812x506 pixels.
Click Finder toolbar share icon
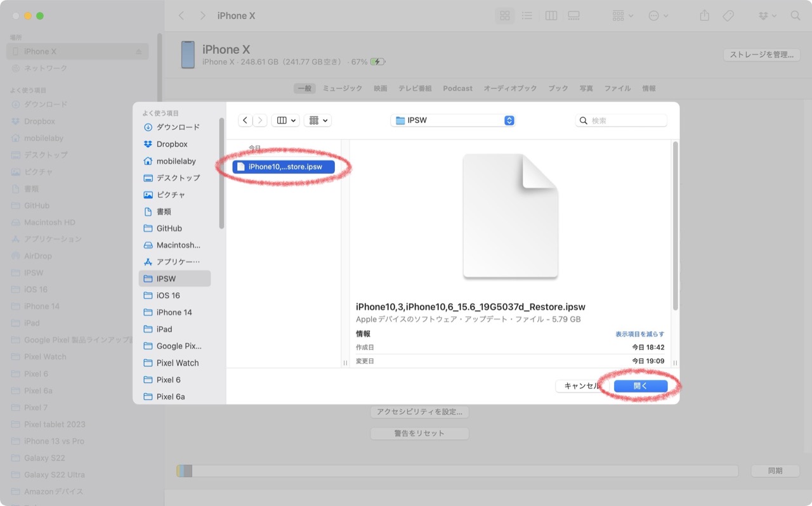704,16
